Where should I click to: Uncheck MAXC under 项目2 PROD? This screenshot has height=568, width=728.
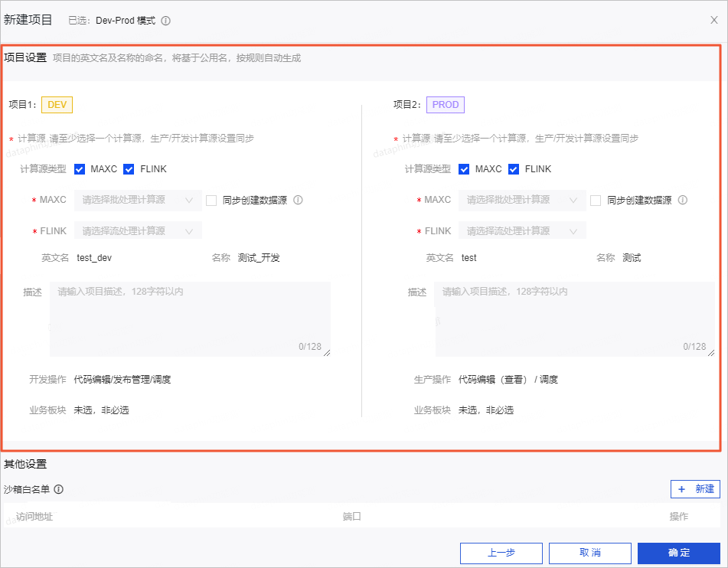(464, 169)
